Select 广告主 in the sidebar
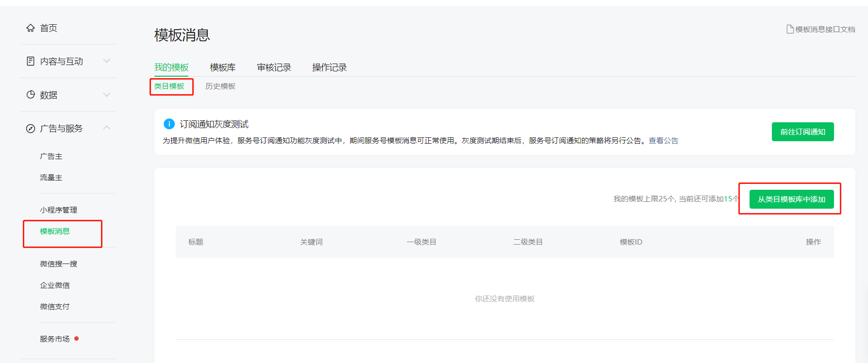Viewport: 868px width, 363px height. tap(51, 157)
